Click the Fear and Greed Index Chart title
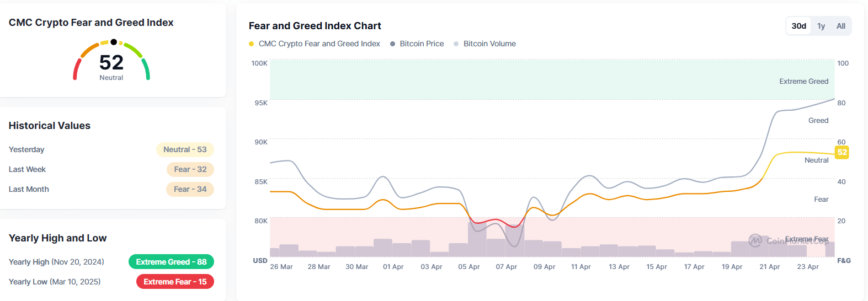The height and width of the screenshot is (301, 868). 315,26
